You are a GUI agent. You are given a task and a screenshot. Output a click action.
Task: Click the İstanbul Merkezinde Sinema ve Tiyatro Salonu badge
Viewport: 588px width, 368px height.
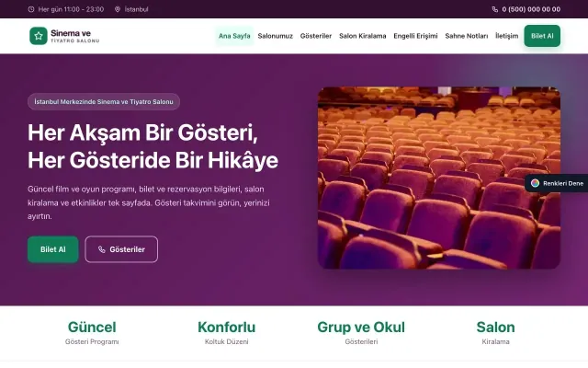104,102
